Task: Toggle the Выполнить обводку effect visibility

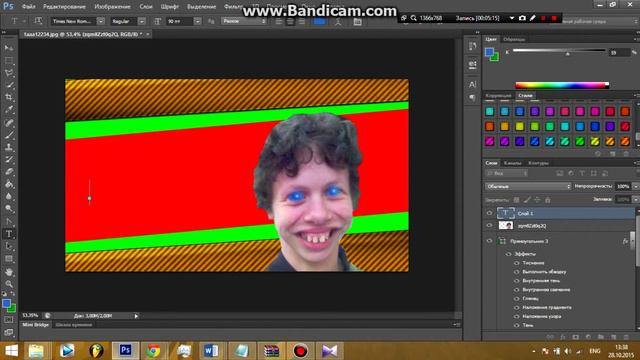Action: 517,272
